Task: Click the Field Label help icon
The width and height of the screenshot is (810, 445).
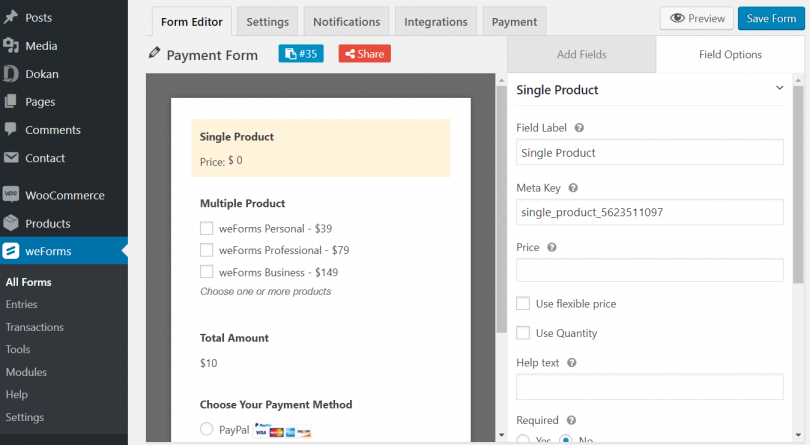Action: [579, 128]
